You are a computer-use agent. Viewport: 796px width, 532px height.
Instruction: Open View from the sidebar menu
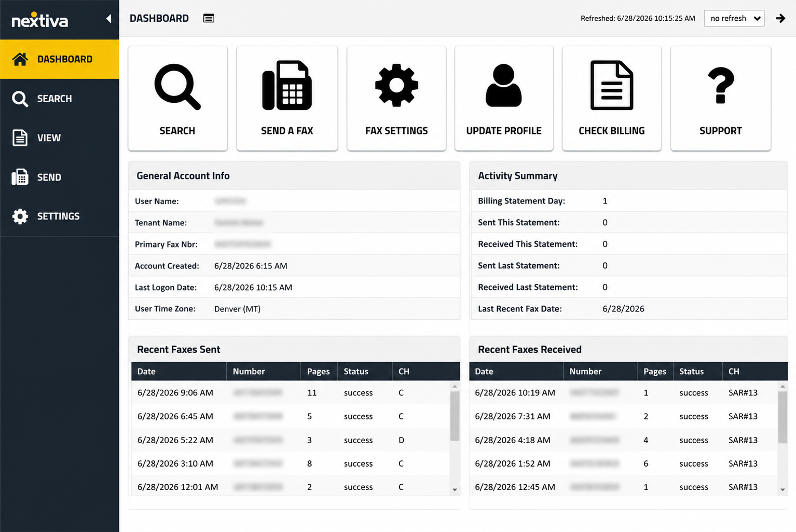tap(60, 138)
